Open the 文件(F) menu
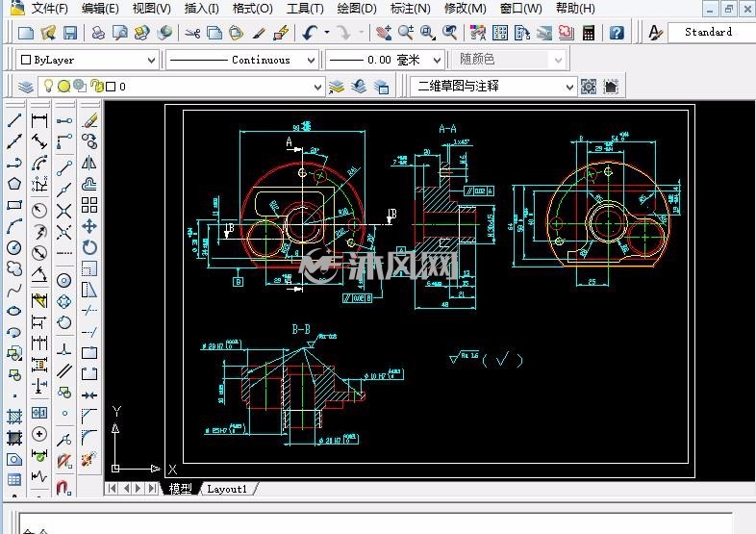Image resolution: width=756 pixels, height=534 pixels. (49, 9)
